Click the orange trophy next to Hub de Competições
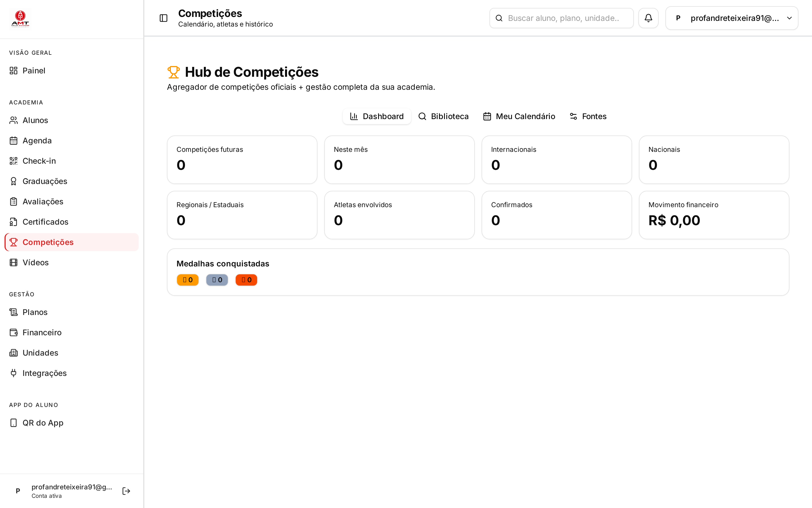This screenshot has width=812, height=508. coord(173,72)
